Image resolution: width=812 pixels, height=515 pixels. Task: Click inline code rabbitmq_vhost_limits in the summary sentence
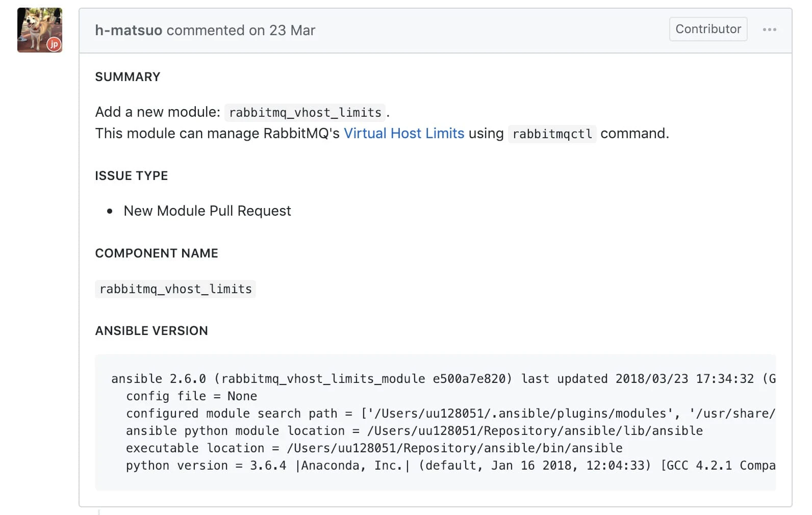click(x=305, y=112)
